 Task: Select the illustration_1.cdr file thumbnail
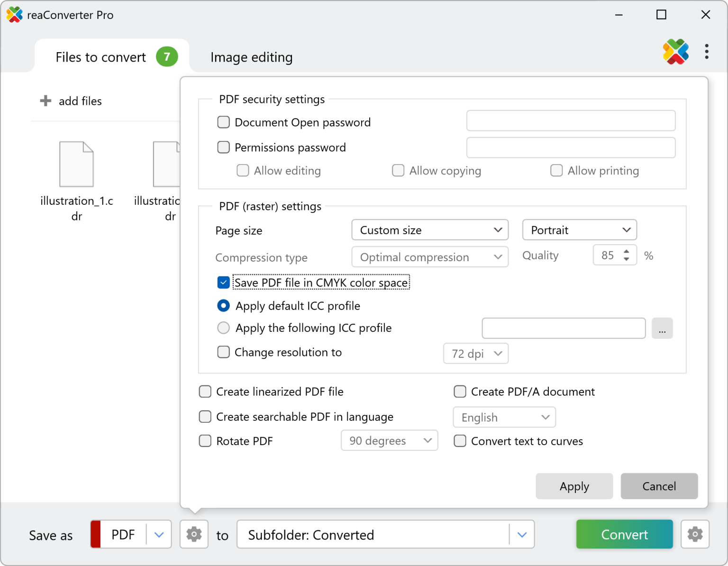click(76, 164)
